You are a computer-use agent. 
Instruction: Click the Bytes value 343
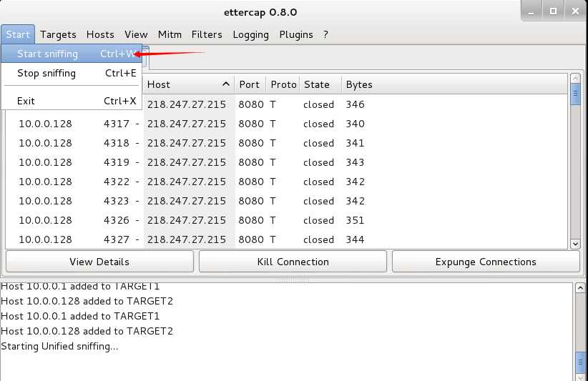355,162
